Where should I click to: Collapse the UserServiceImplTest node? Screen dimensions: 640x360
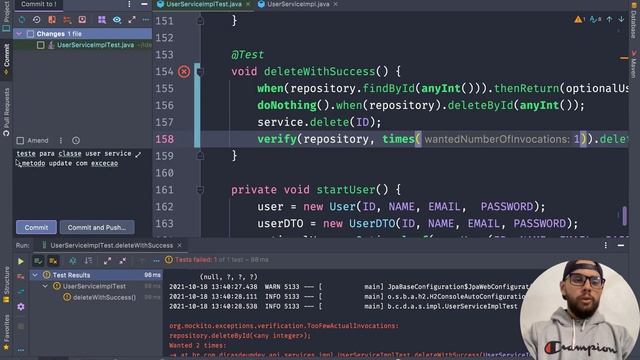[45, 286]
